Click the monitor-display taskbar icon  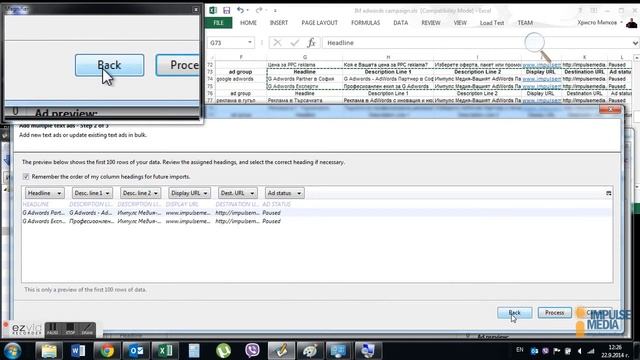338,351
